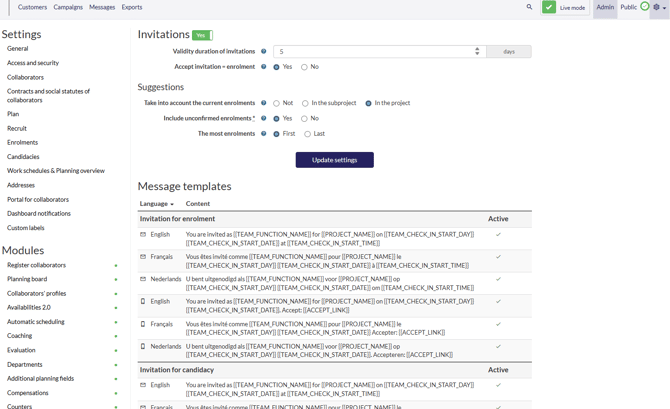Click active checkmark of first English enrolment template
Viewport: 670px width, 409px height.
tap(498, 235)
